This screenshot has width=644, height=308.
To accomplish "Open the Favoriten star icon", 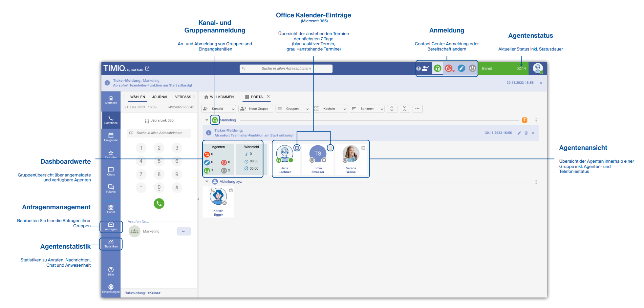I will coord(111,154).
